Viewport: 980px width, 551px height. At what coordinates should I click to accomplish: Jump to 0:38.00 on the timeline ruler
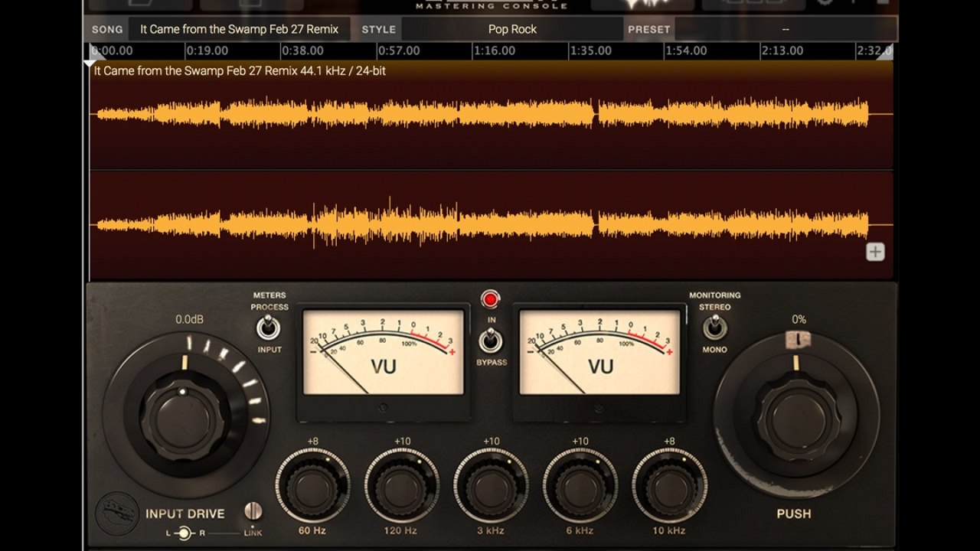(303, 51)
